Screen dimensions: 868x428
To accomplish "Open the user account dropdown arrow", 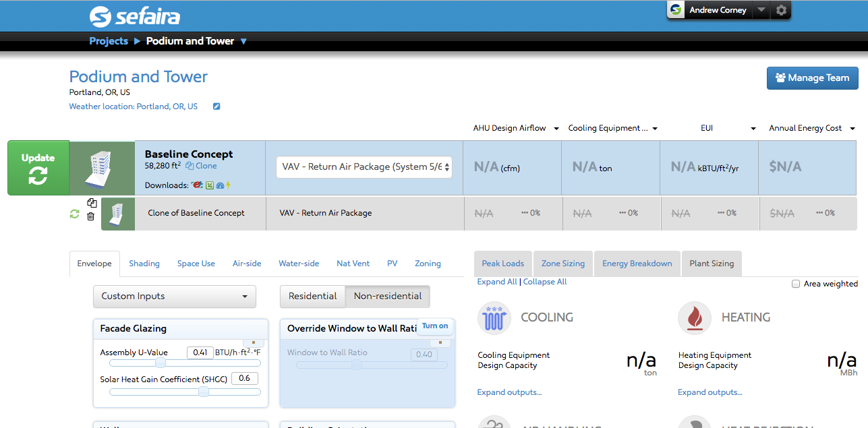I will pos(761,10).
